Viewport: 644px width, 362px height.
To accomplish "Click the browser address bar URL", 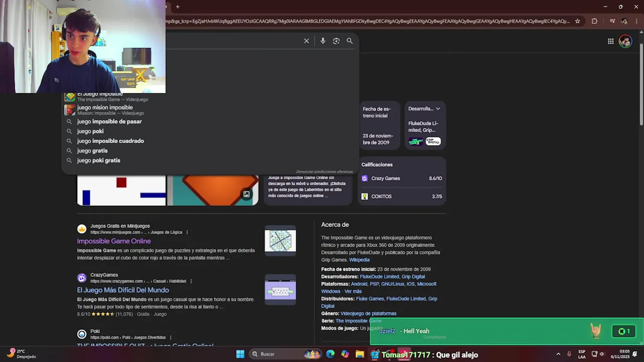I will tap(367, 21).
